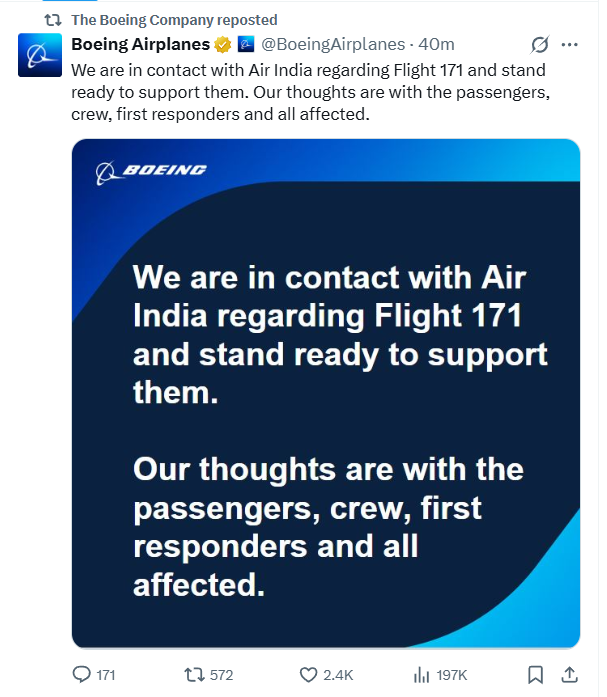Open the share menu for this post

[x=568, y=674]
